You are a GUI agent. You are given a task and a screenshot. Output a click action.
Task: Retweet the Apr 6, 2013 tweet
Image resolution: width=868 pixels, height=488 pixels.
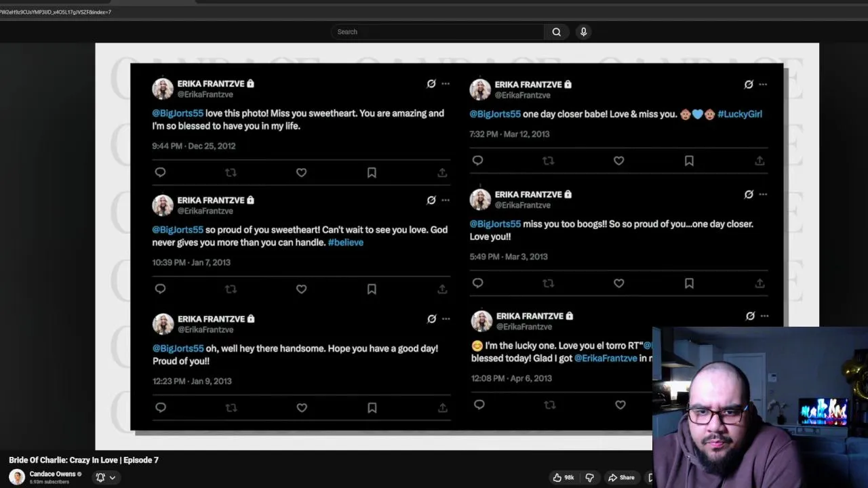tap(549, 405)
